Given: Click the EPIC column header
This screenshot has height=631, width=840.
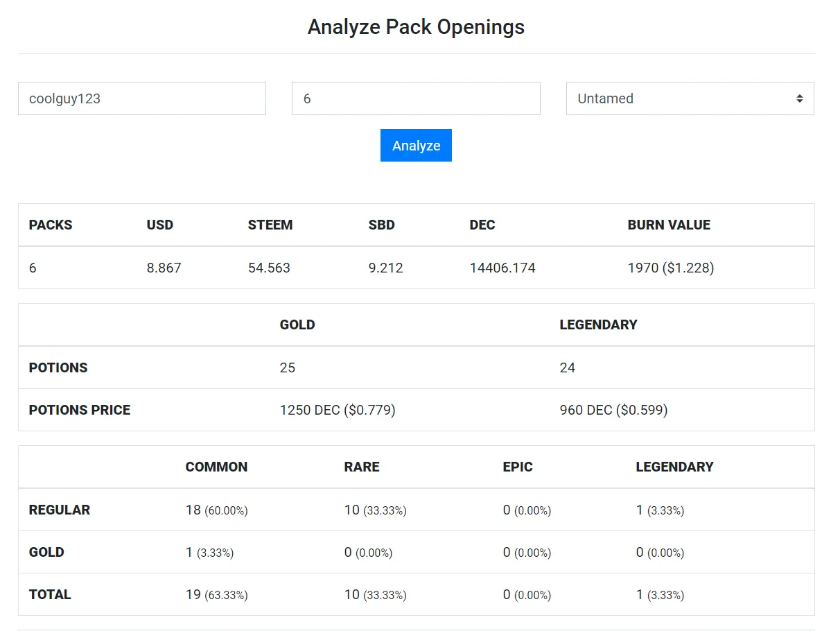Looking at the screenshot, I should (x=518, y=467).
